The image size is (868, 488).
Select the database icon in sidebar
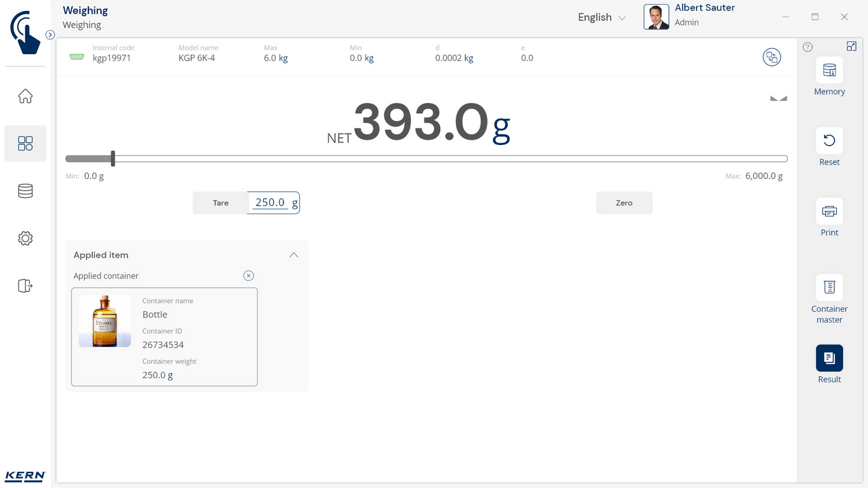click(25, 191)
